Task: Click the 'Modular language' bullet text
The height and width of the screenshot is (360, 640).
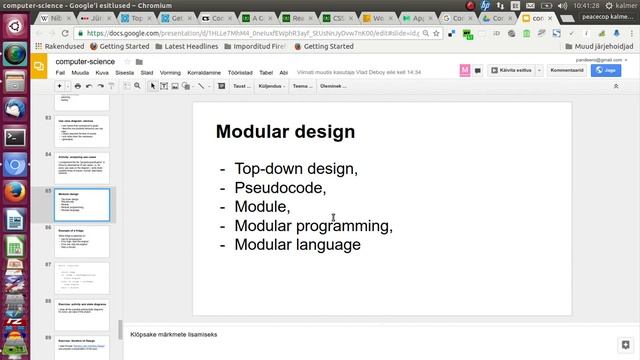Action: click(298, 244)
